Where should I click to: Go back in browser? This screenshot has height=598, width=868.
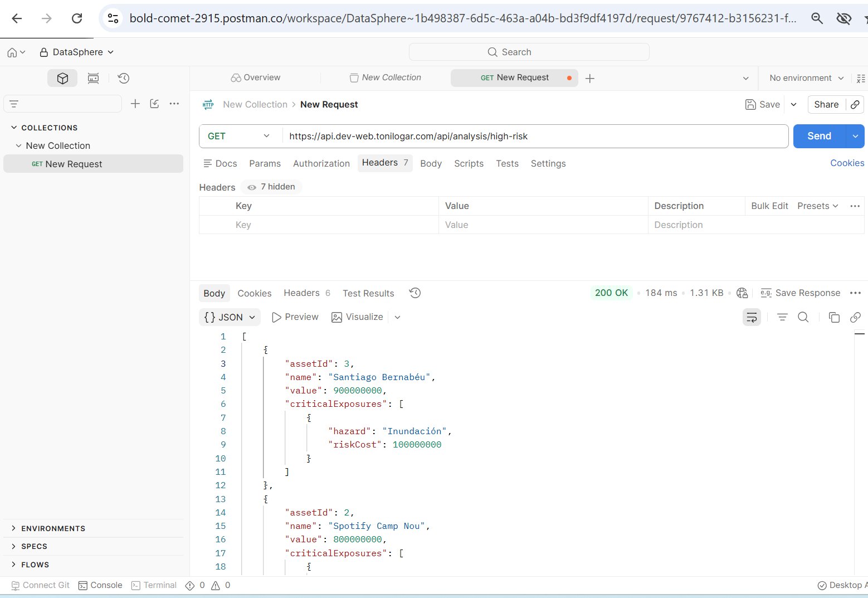click(17, 18)
